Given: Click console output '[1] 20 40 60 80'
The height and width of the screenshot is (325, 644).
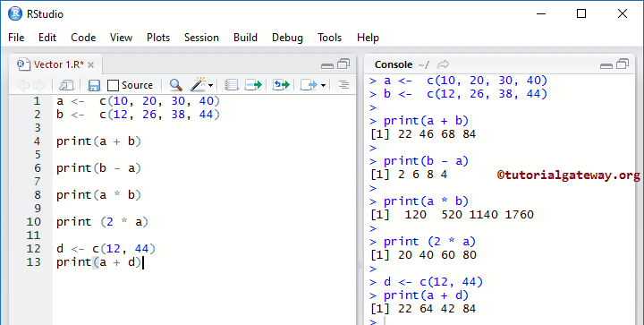Looking at the screenshot, I should tap(423, 255).
